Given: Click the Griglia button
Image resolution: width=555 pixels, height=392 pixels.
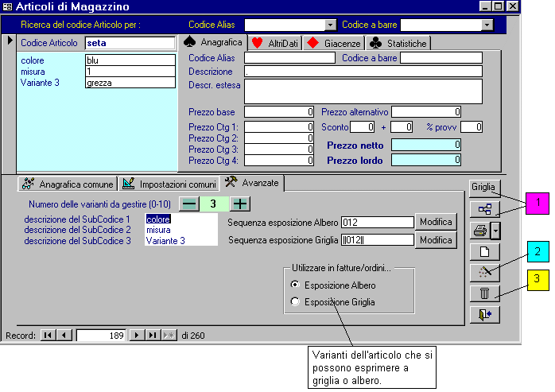Looking at the screenshot, I should click(483, 187).
